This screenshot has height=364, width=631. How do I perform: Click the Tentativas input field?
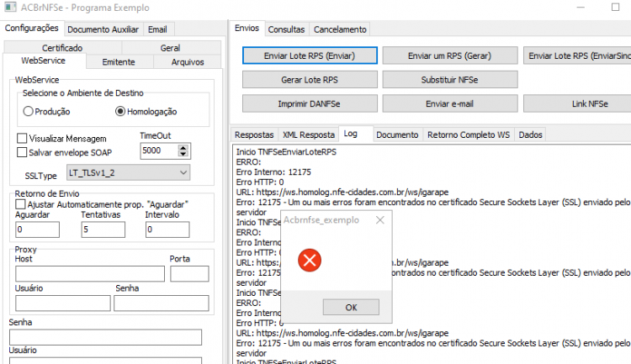point(103,229)
